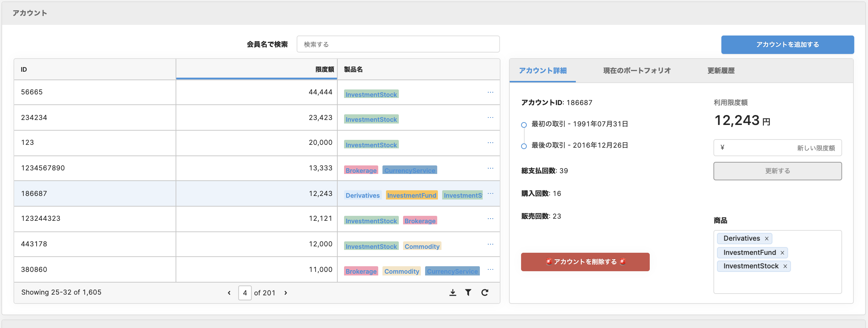
Task: Open row actions for account 1234567890
Action: [491, 168]
